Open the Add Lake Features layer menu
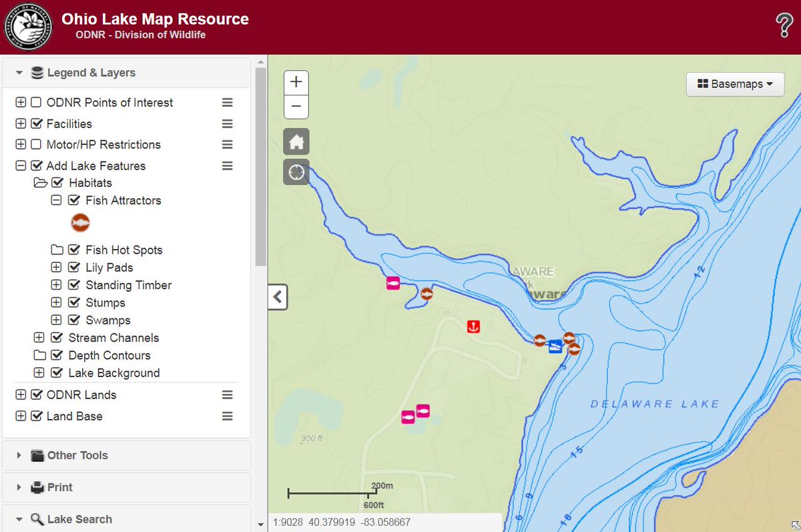The width and height of the screenshot is (801, 532). pos(228,166)
